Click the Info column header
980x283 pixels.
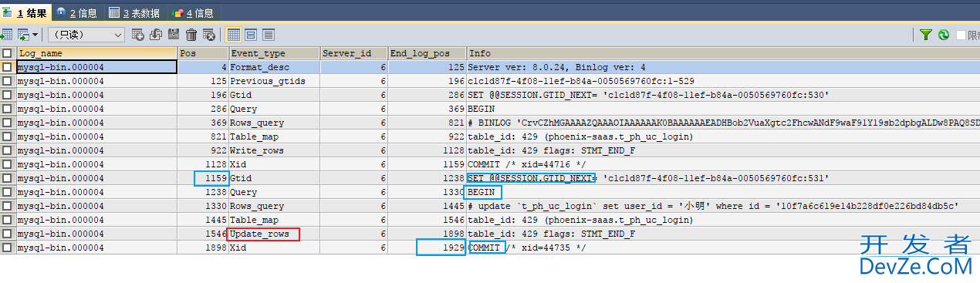(723, 53)
